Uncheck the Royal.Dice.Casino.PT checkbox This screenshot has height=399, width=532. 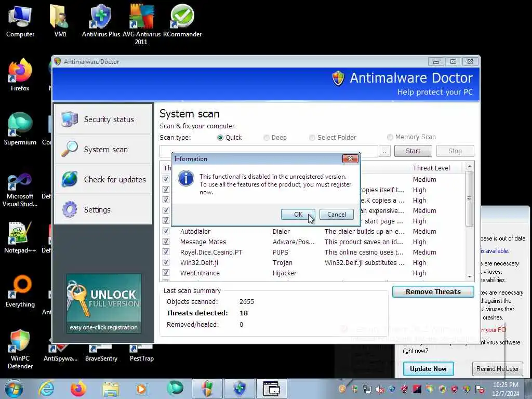tap(166, 252)
